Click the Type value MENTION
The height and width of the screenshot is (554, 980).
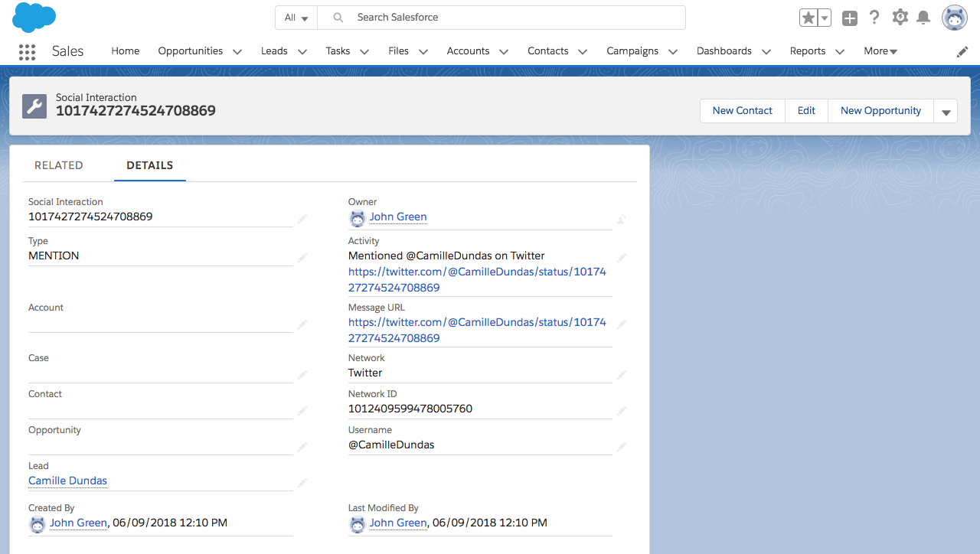[x=54, y=256]
